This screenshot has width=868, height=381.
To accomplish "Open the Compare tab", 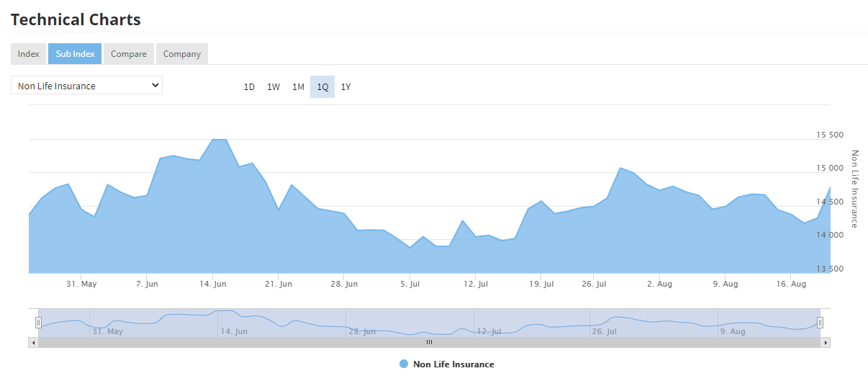I will coord(129,54).
